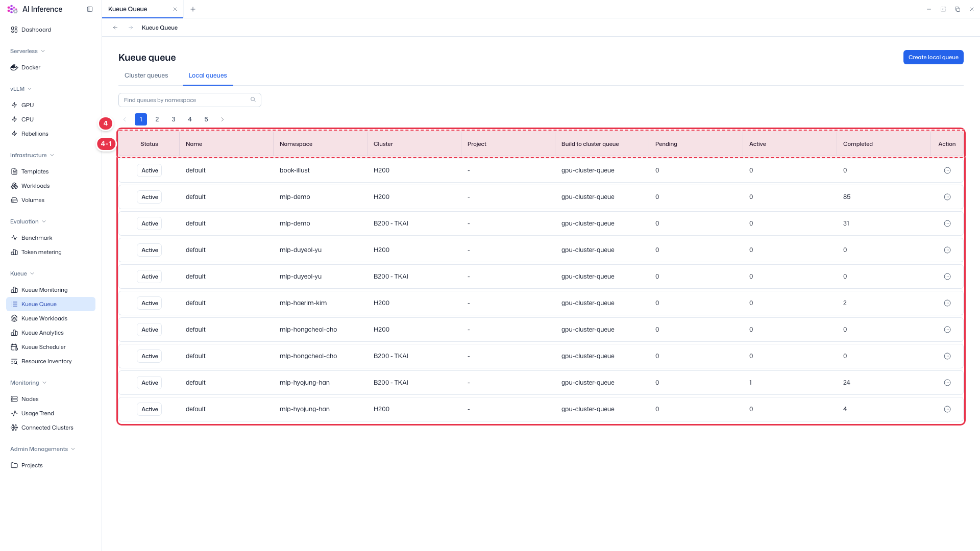Screen dimensions: 980x551
Task: Switch to Cluster queues tab
Action: point(146,76)
